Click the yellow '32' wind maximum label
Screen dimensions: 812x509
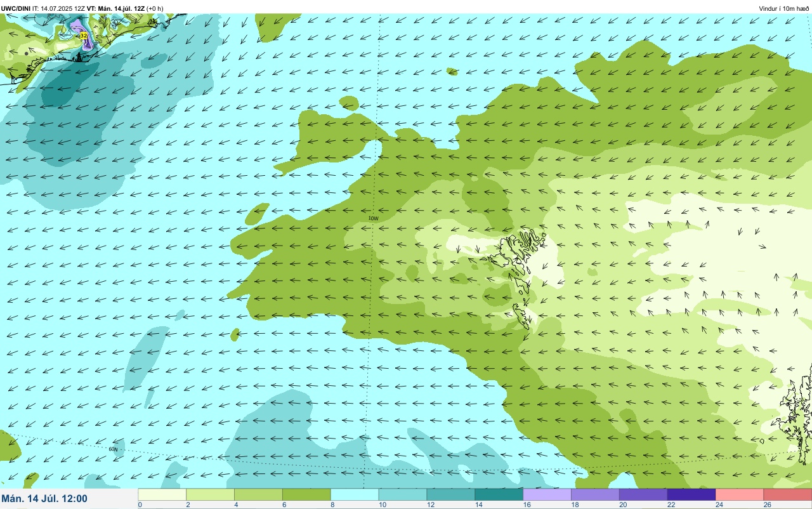84,36
